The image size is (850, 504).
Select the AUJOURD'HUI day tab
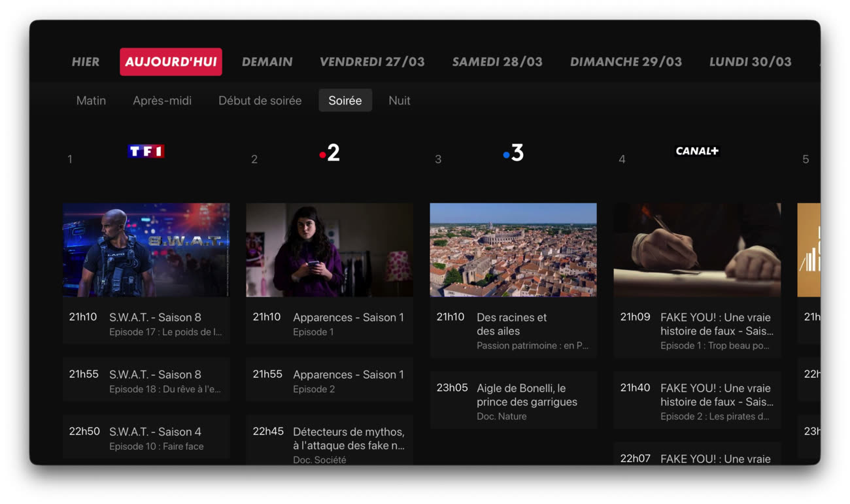click(x=171, y=62)
